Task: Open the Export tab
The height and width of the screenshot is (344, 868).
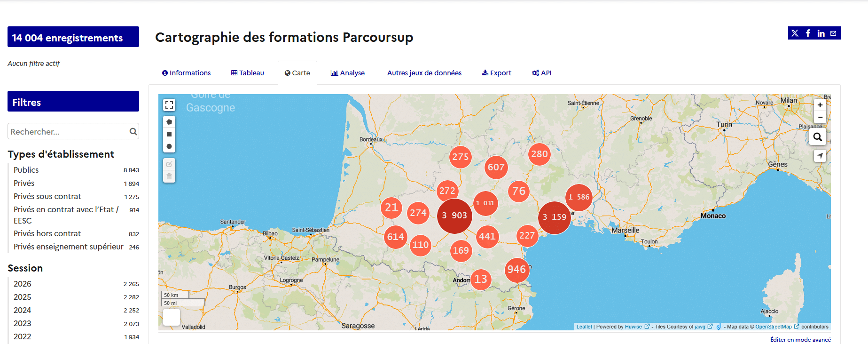Action: [497, 73]
